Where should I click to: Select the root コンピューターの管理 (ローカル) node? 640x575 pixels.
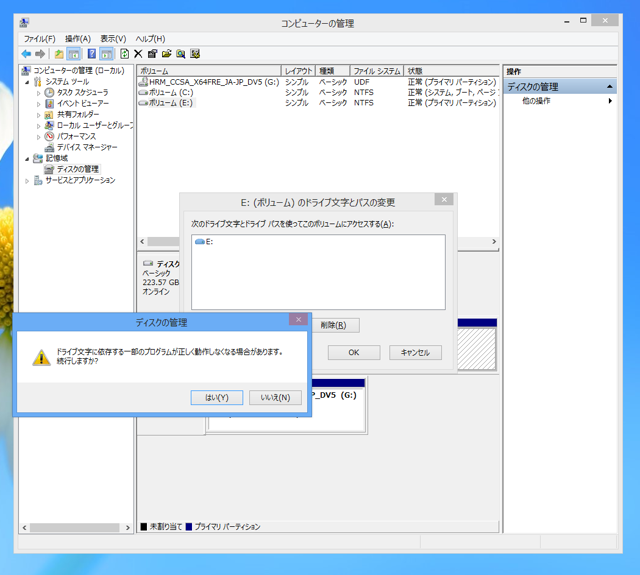pos(79,71)
